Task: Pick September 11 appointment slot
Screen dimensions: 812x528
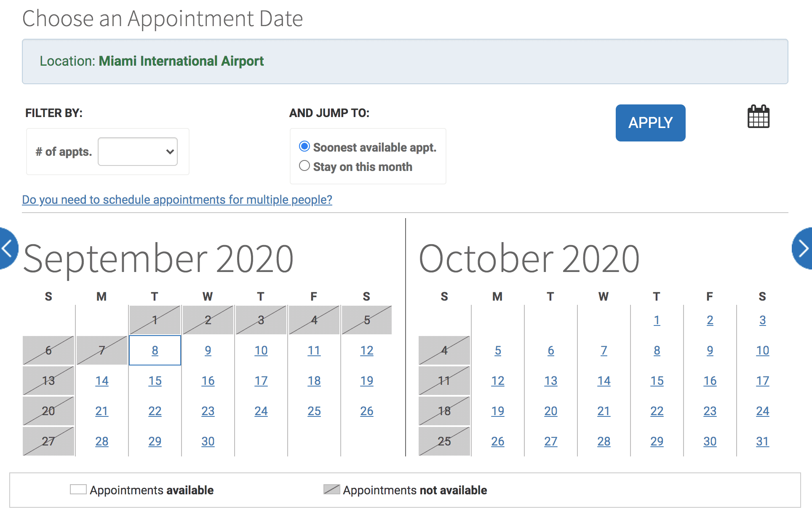Action: [314, 350]
